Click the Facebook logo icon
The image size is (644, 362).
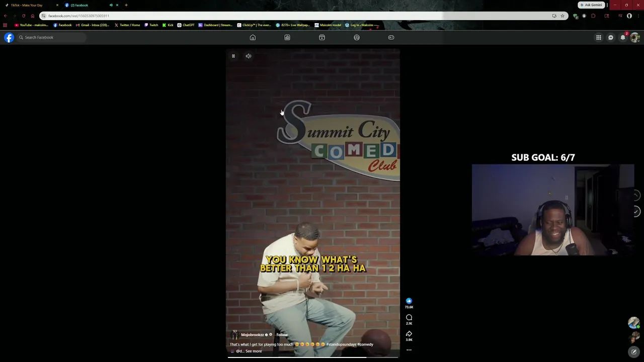9,37
